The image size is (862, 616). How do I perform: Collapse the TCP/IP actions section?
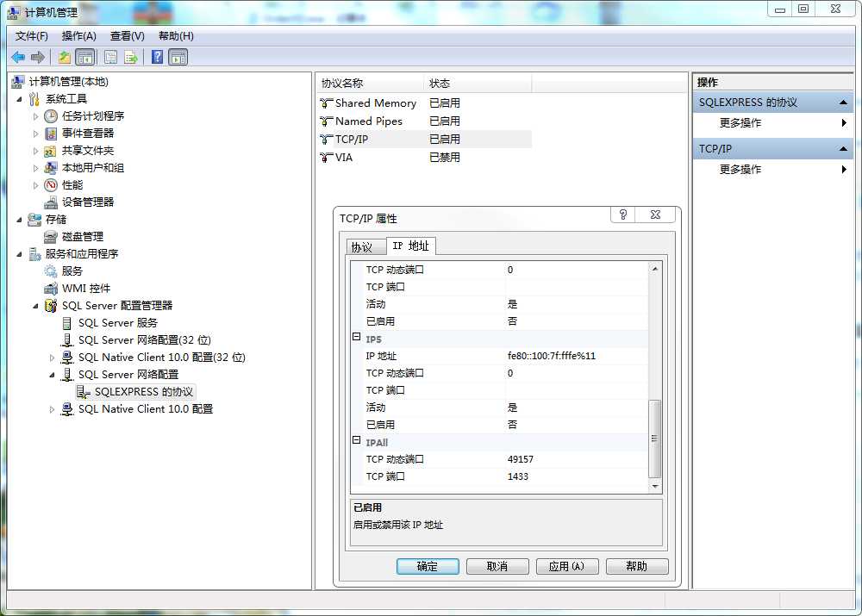[x=843, y=149]
